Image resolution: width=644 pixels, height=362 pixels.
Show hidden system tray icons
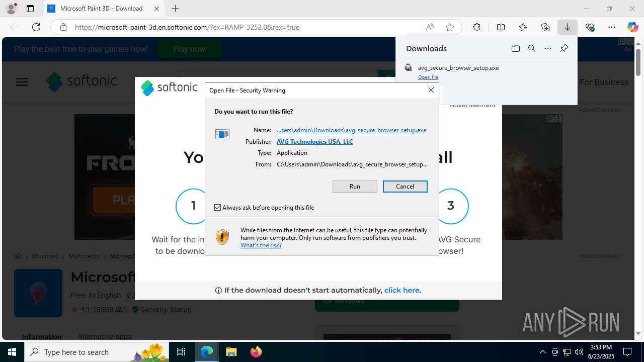(542, 352)
